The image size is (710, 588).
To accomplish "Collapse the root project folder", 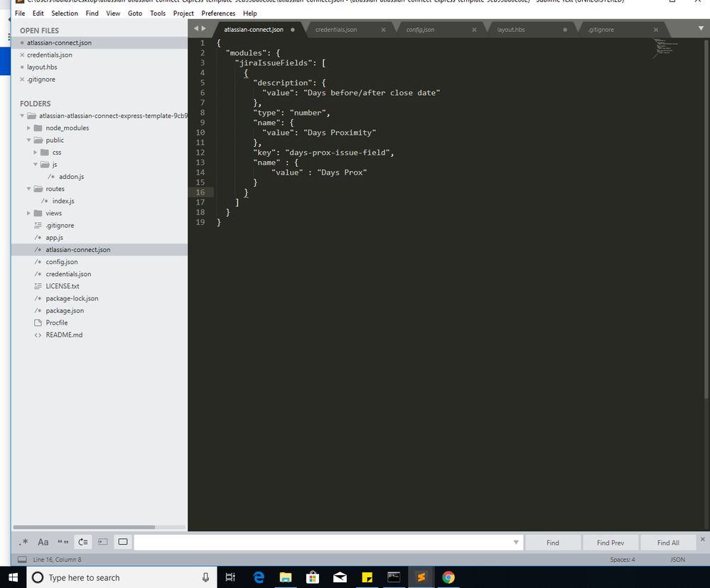I will [22, 116].
